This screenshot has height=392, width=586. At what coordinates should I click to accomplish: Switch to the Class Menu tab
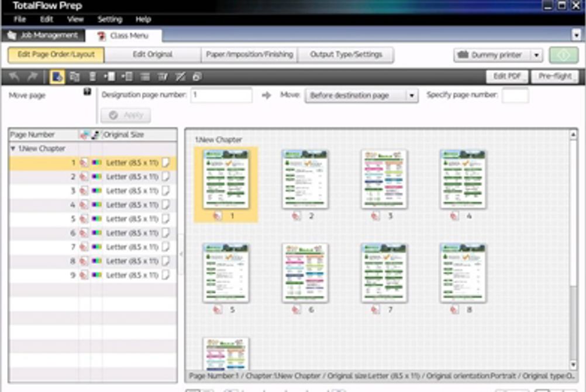(124, 36)
